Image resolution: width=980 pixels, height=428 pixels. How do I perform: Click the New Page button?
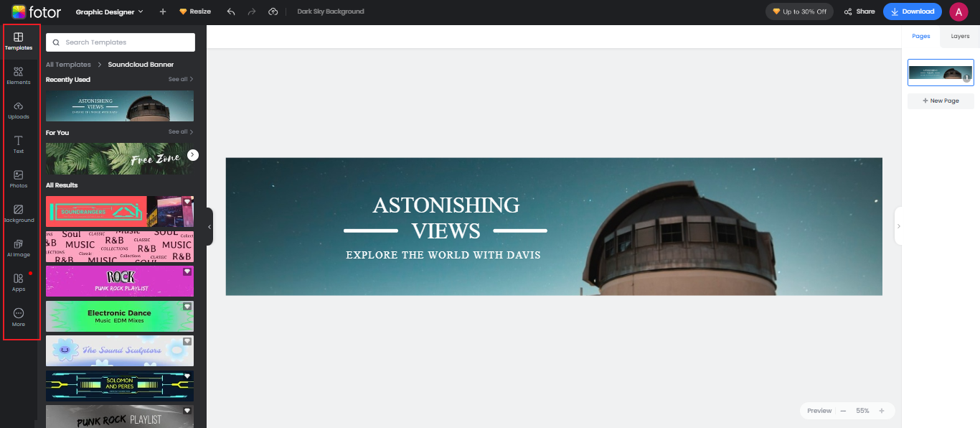tap(941, 101)
